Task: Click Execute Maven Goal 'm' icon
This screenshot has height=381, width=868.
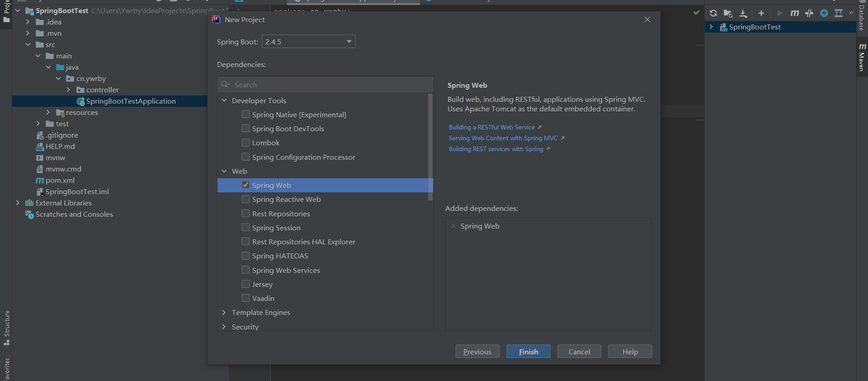Action: coord(794,13)
